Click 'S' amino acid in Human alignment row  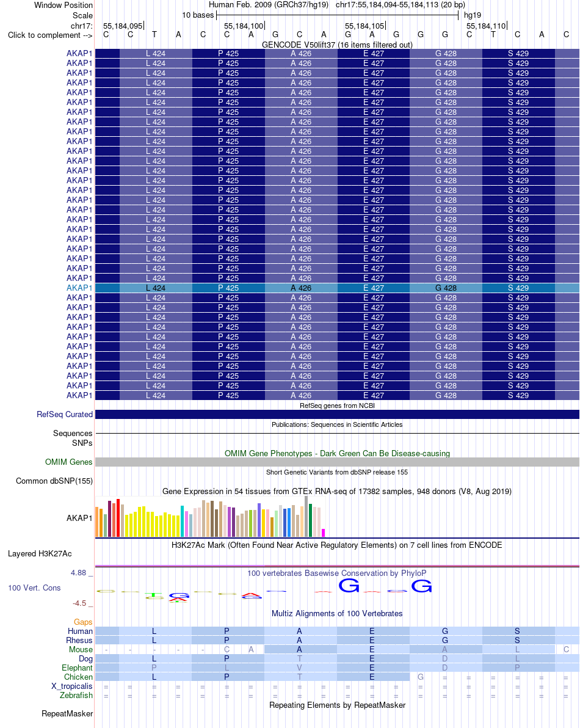pyautogui.click(x=517, y=631)
